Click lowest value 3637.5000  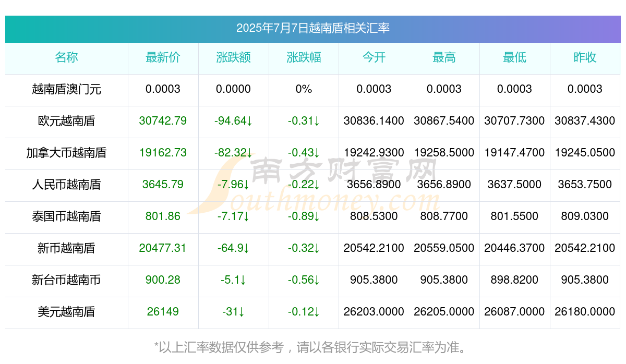click(514, 185)
